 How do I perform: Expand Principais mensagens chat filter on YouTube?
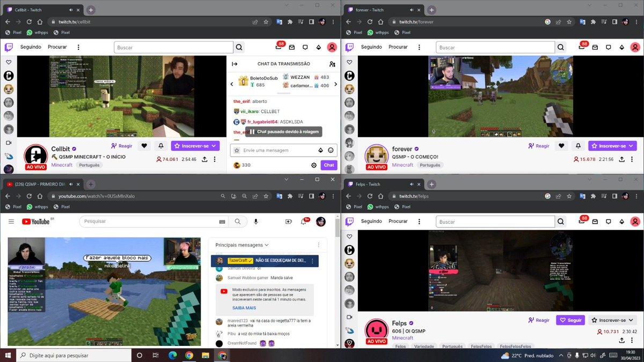(x=241, y=245)
